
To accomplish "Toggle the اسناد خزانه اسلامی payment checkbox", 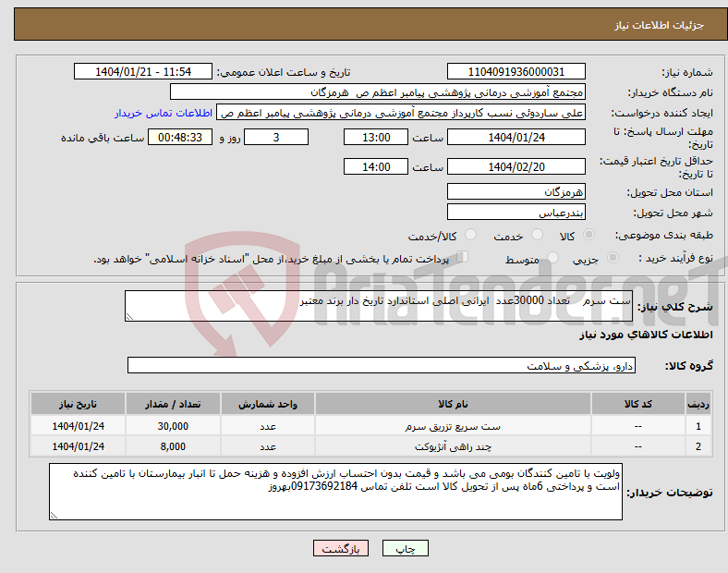I will 463,257.
